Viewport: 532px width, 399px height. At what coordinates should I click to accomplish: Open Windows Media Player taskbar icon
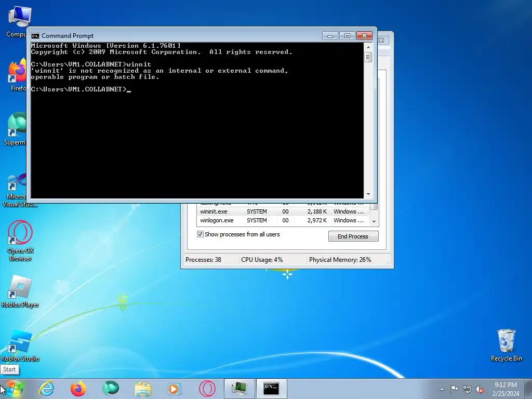(x=175, y=389)
